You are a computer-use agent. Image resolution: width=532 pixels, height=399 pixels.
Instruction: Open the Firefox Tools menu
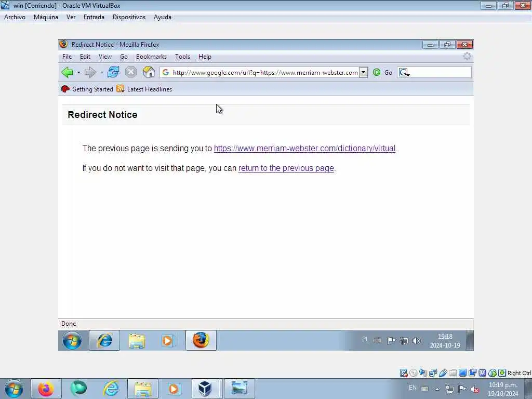tap(182, 57)
